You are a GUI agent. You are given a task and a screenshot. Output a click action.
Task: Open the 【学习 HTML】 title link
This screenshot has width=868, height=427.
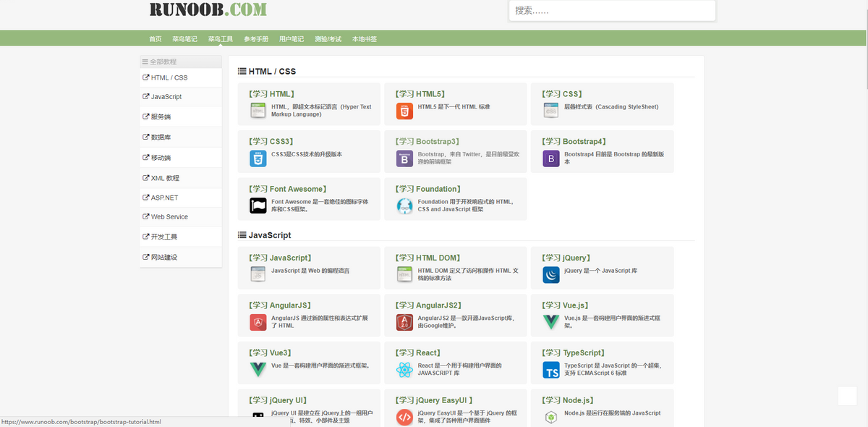(272, 94)
